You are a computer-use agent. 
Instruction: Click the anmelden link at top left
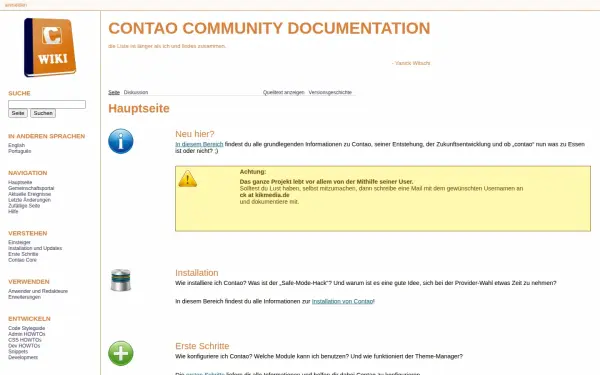tap(16, 5)
